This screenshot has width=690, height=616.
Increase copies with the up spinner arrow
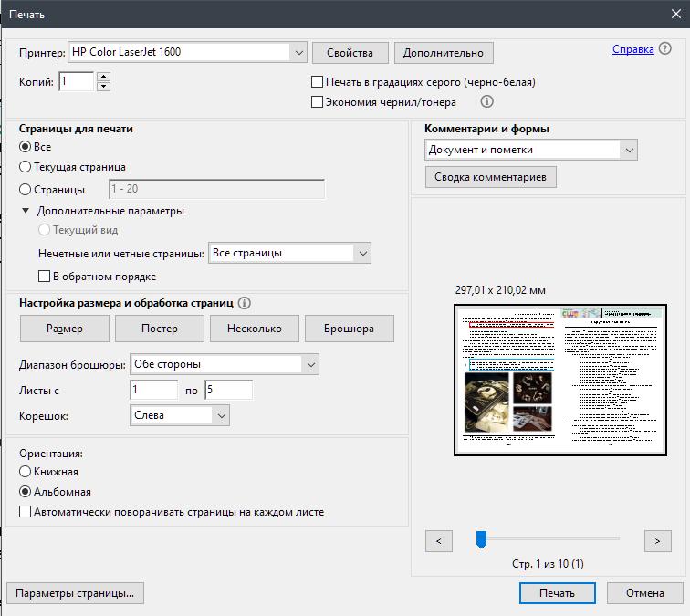click(103, 78)
